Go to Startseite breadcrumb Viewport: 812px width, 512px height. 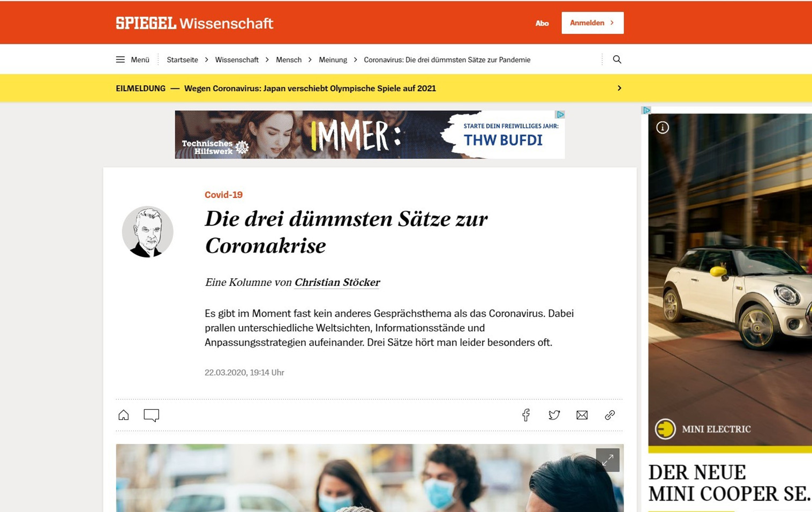click(182, 60)
